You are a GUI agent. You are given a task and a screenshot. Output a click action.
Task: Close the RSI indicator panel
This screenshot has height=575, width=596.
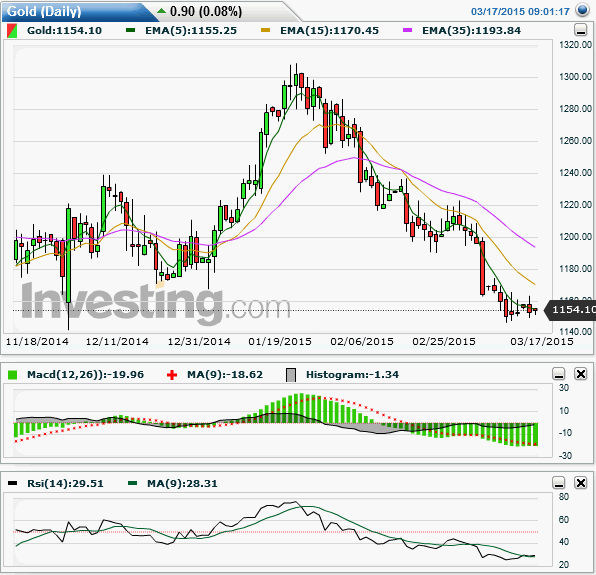pyautogui.click(x=581, y=483)
